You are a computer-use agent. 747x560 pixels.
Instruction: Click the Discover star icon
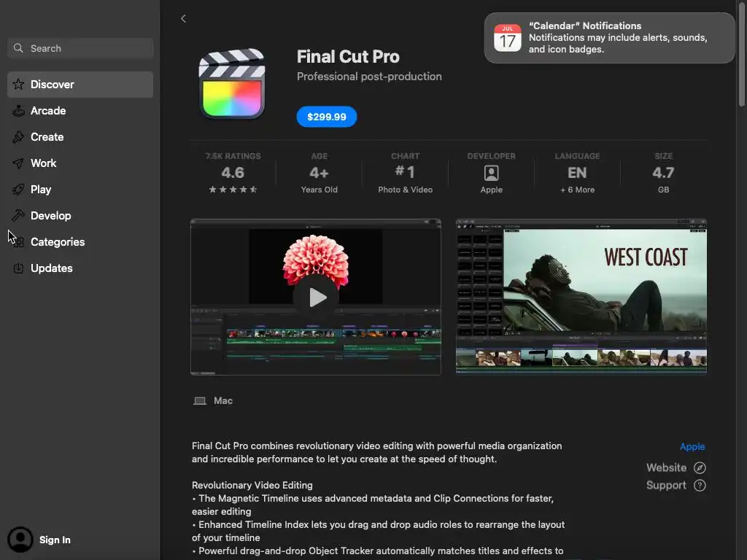point(18,85)
